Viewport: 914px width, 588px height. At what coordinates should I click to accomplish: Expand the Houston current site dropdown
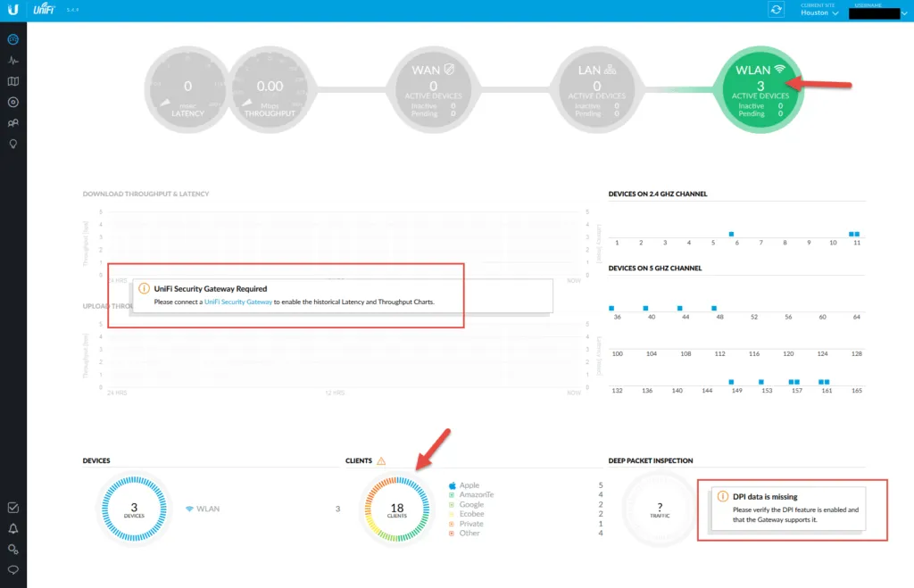[819, 12]
